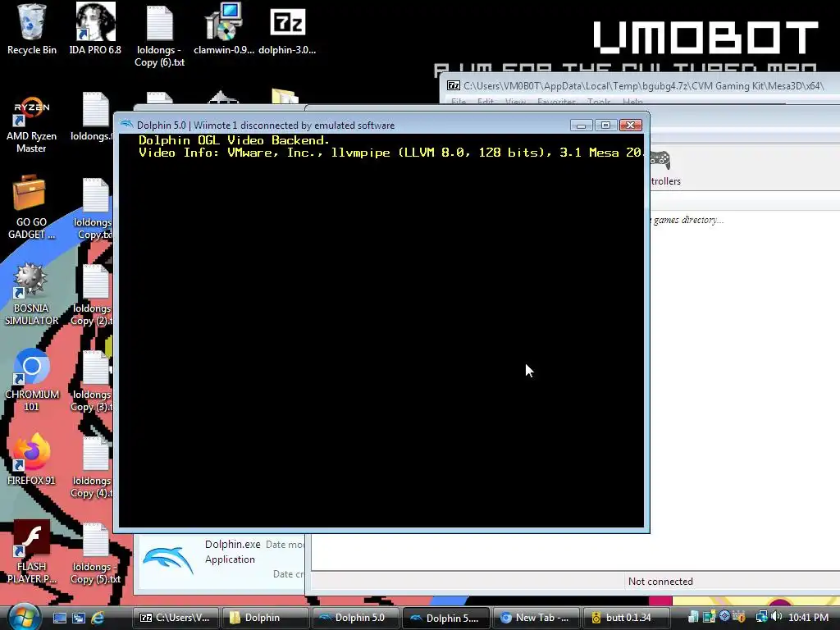The height and width of the screenshot is (630, 840).
Task: Minimize the Dolphin game window
Action: point(581,125)
